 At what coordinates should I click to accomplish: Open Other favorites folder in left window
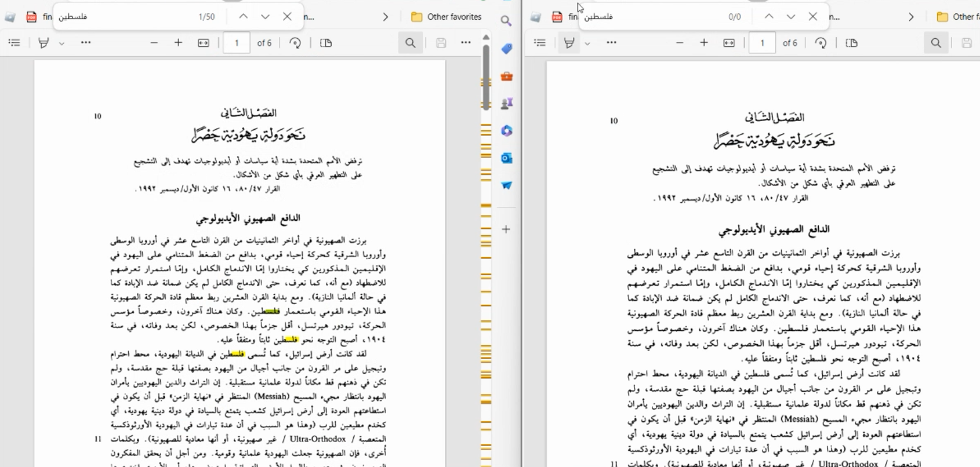click(x=447, y=17)
